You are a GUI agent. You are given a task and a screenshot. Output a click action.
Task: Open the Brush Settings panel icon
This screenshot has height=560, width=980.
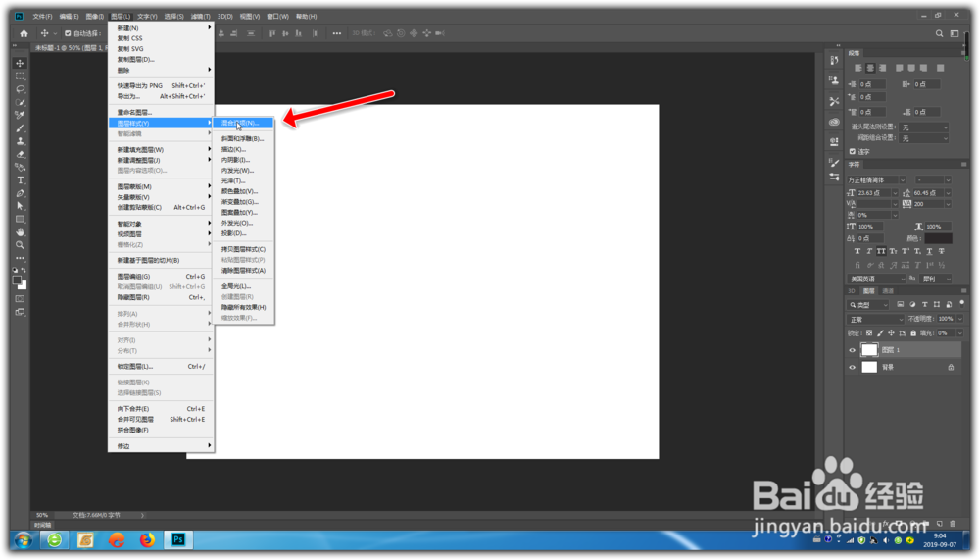[x=834, y=163]
